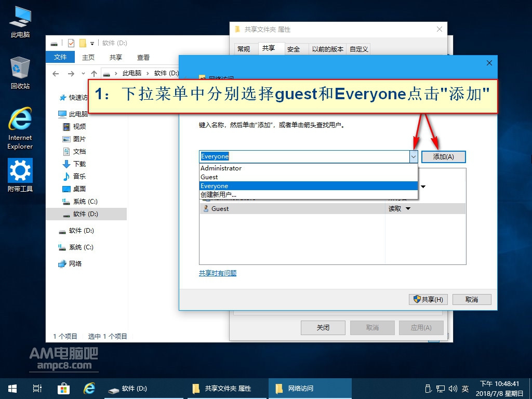Open the This PC desktop icon
The image size is (532, 399).
click(x=20, y=22)
